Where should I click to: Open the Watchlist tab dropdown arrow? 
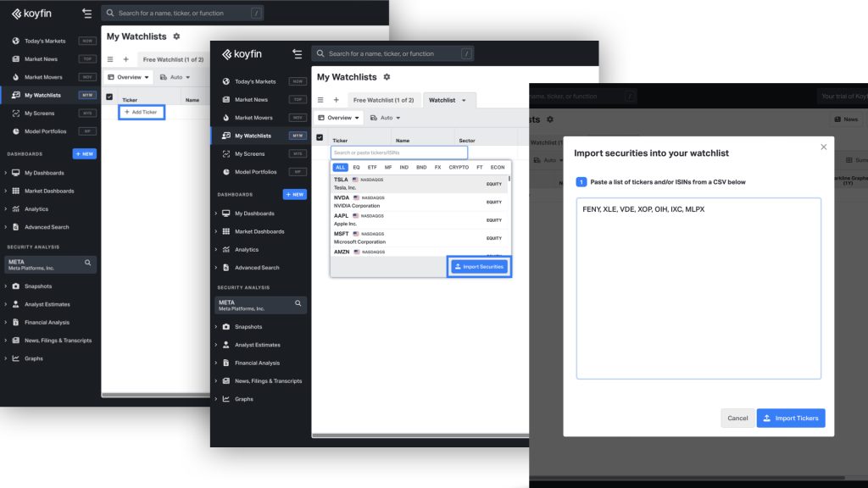(x=464, y=101)
